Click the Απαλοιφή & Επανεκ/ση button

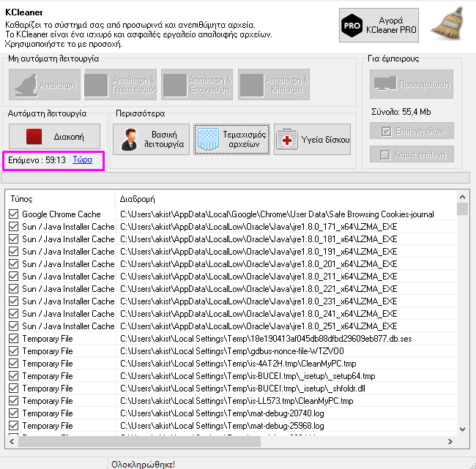[x=197, y=85]
